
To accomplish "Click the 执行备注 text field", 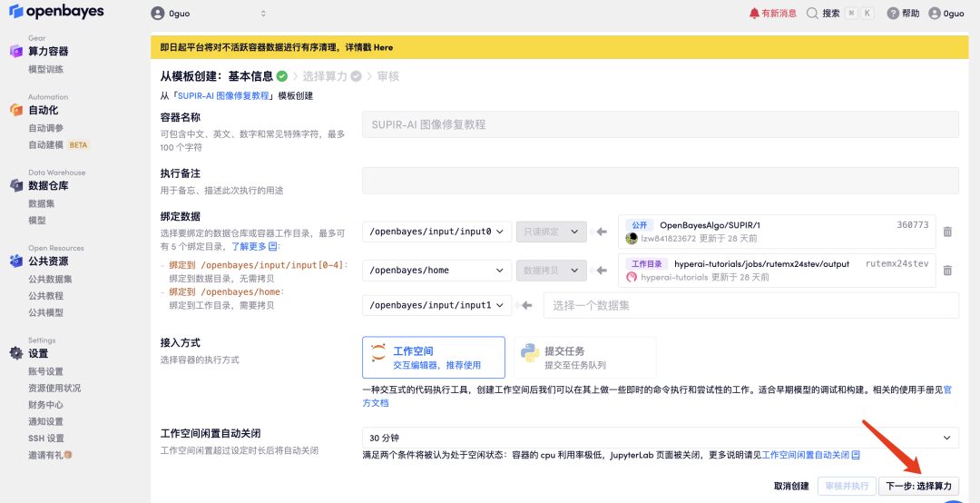I will [x=660, y=181].
